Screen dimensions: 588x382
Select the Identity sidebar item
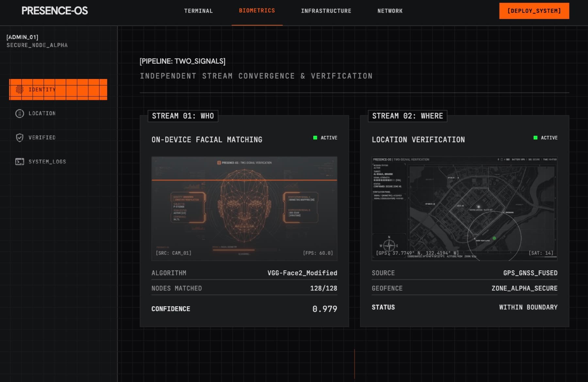[x=58, y=89]
